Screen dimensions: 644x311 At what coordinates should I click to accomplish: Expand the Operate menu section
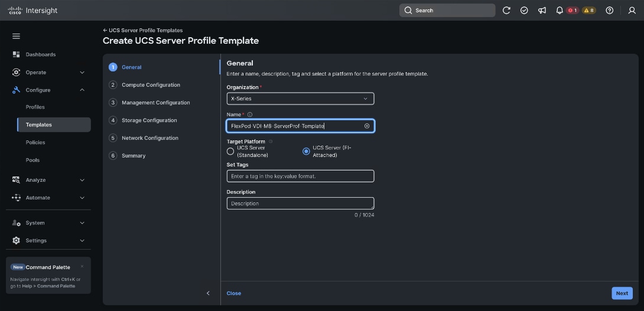[48, 72]
